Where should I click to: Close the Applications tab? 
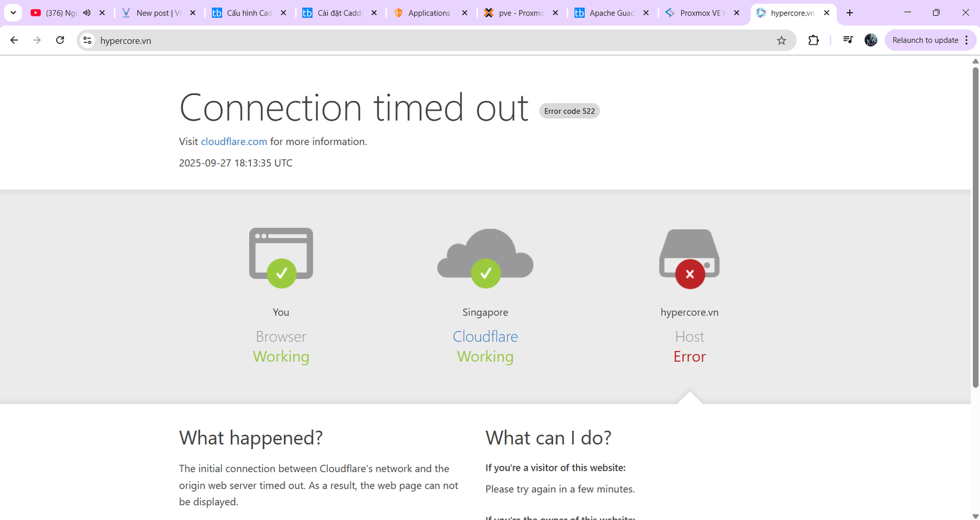(464, 13)
